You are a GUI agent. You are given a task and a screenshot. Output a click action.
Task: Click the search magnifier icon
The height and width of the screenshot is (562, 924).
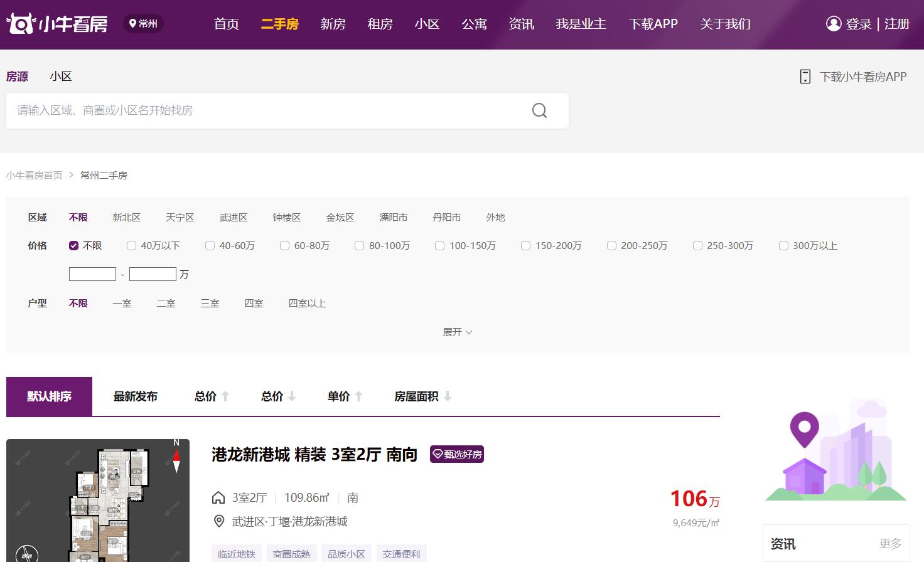tap(539, 110)
